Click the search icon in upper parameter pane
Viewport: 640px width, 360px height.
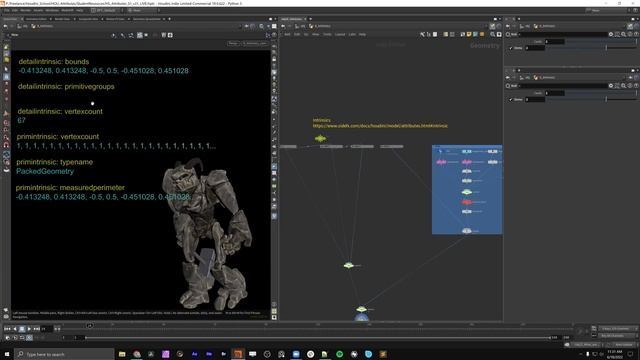[x=623, y=35]
